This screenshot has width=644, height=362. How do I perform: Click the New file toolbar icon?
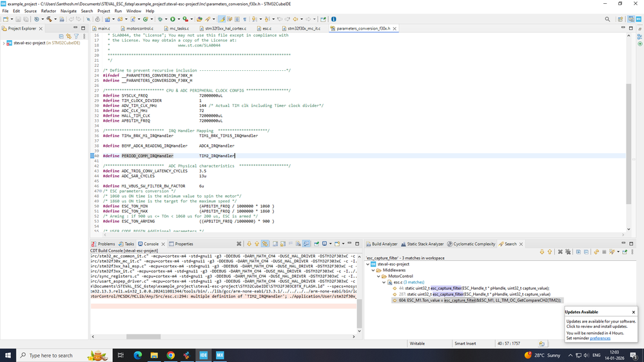[x=5, y=19]
